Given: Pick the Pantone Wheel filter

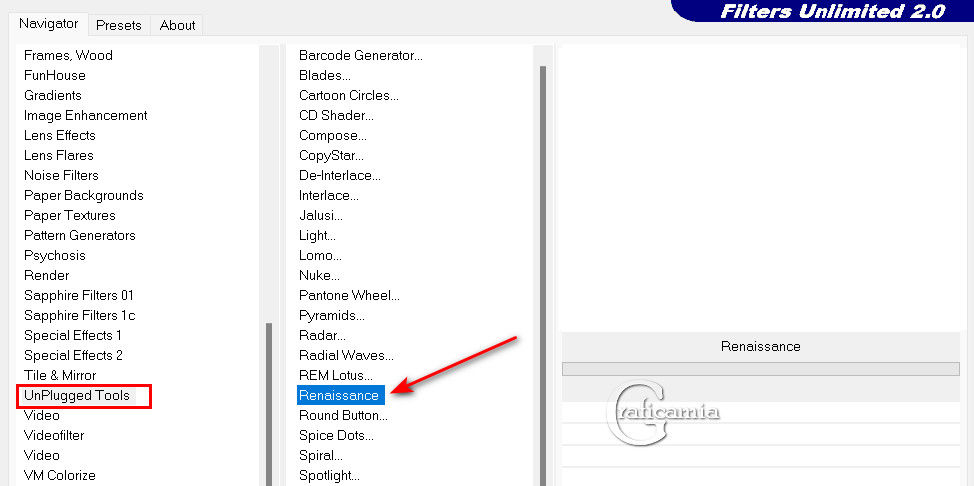Looking at the screenshot, I should coord(349,295).
